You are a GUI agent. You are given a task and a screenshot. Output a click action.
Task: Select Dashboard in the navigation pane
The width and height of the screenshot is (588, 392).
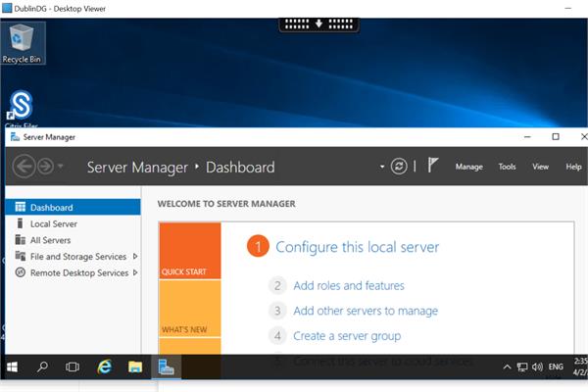click(73, 207)
